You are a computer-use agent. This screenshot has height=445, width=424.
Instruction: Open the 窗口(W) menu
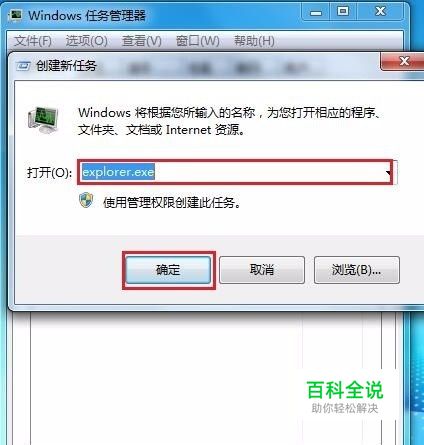(x=198, y=41)
